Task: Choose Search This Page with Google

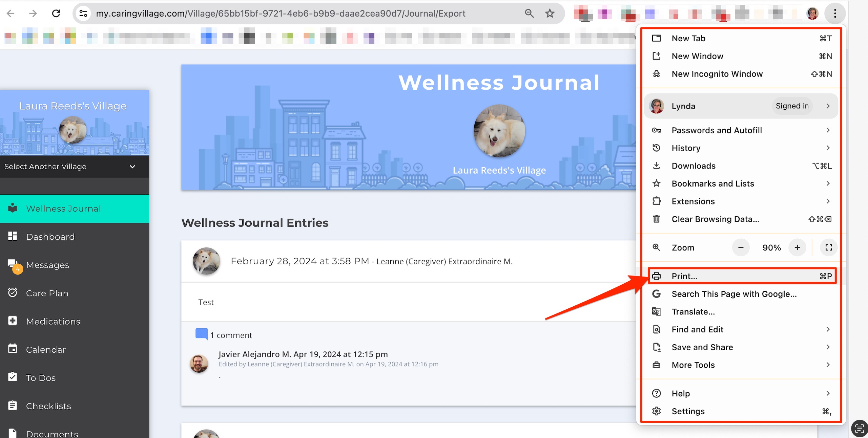Action: [741, 294]
